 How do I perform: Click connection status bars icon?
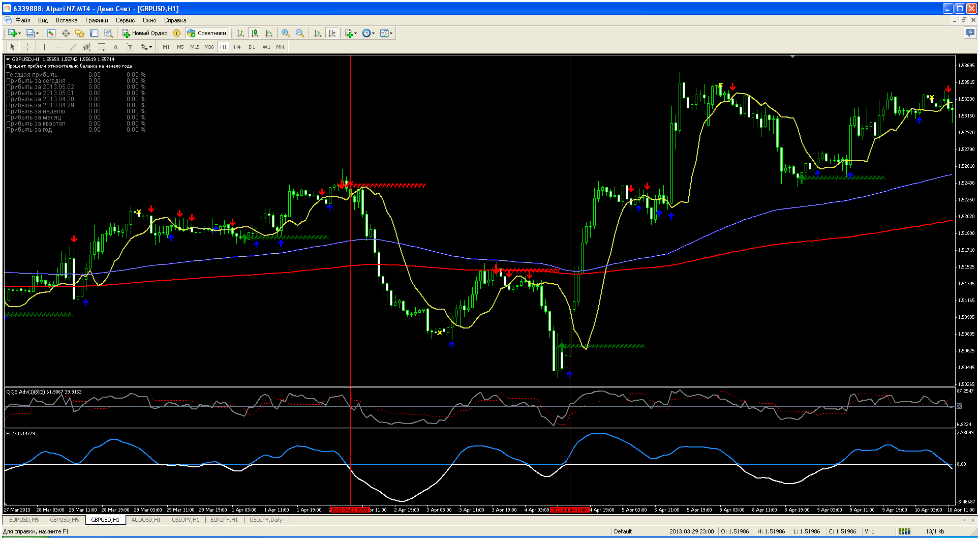(904, 531)
